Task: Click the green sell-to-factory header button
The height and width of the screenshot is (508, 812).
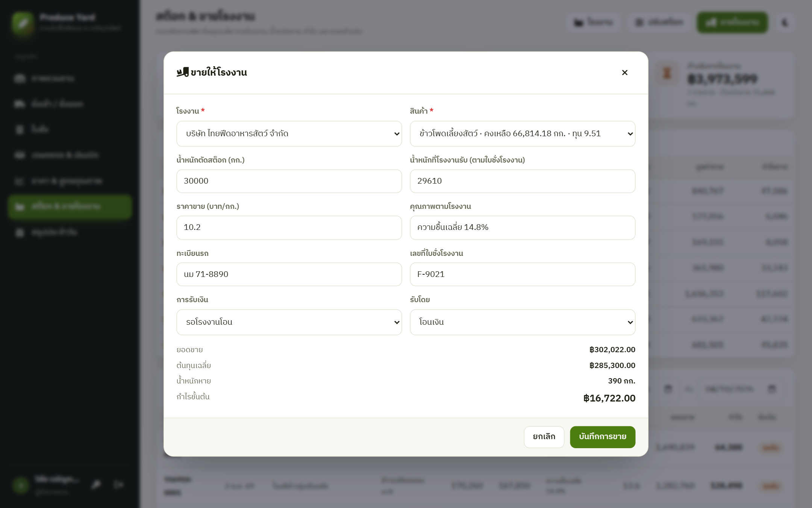Action: pos(732,23)
